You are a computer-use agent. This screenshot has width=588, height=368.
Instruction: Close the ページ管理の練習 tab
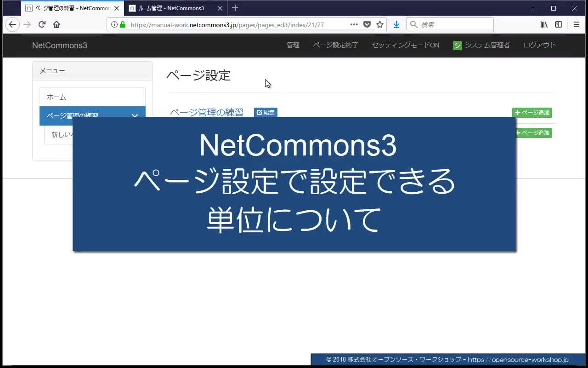117,8
